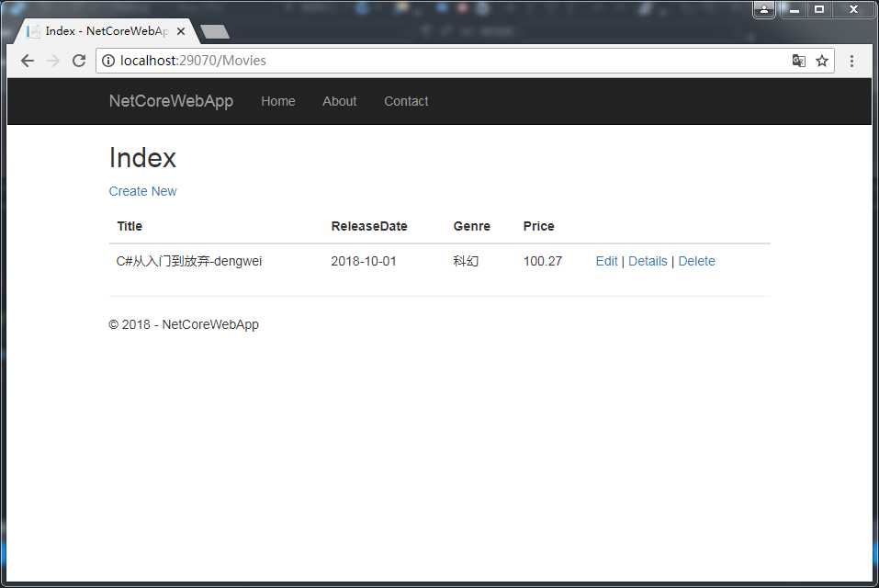Click the Index page heading
879x588 pixels.
pyautogui.click(x=142, y=157)
